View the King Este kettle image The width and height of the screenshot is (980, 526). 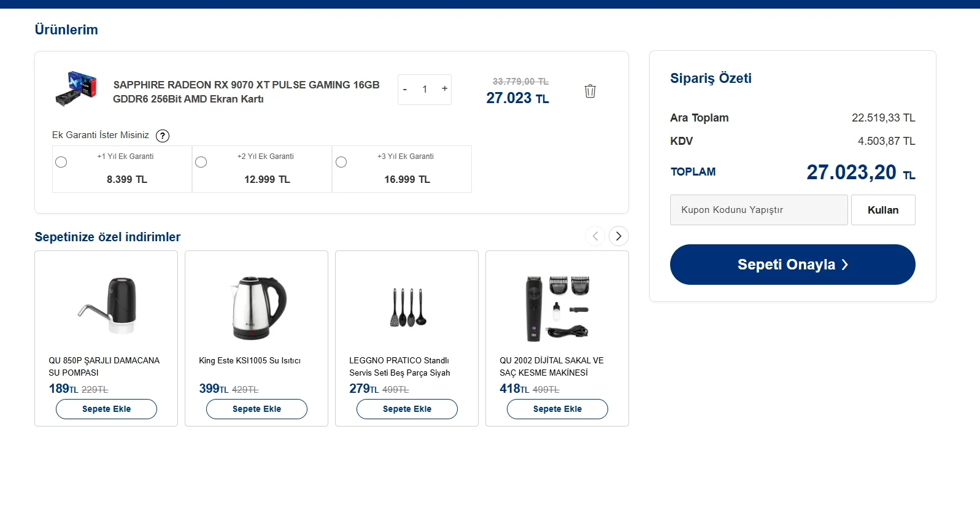pyautogui.click(x=257, y=307)
